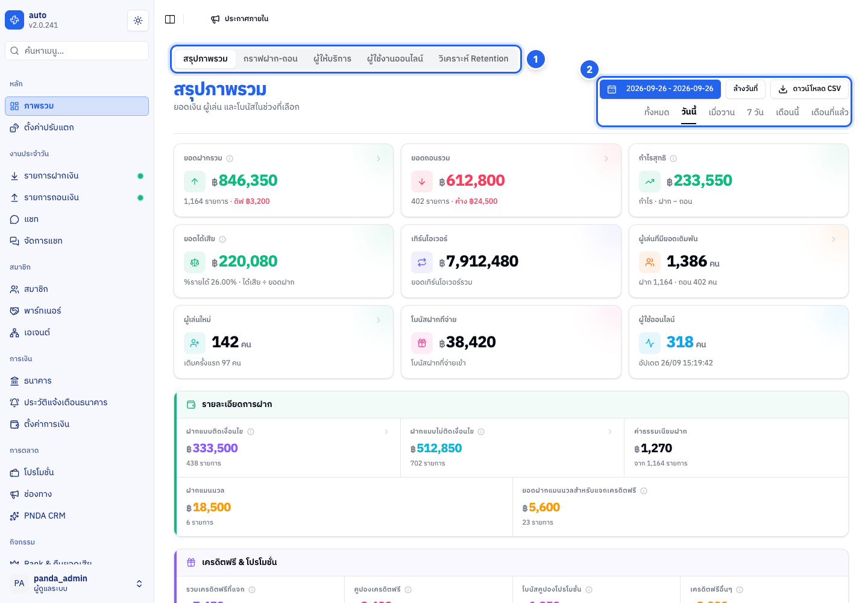Click the search menu input field
Image resolution: width=868 pixels, height=603 pixels.
pyautogui.click(x=77, y=51)
